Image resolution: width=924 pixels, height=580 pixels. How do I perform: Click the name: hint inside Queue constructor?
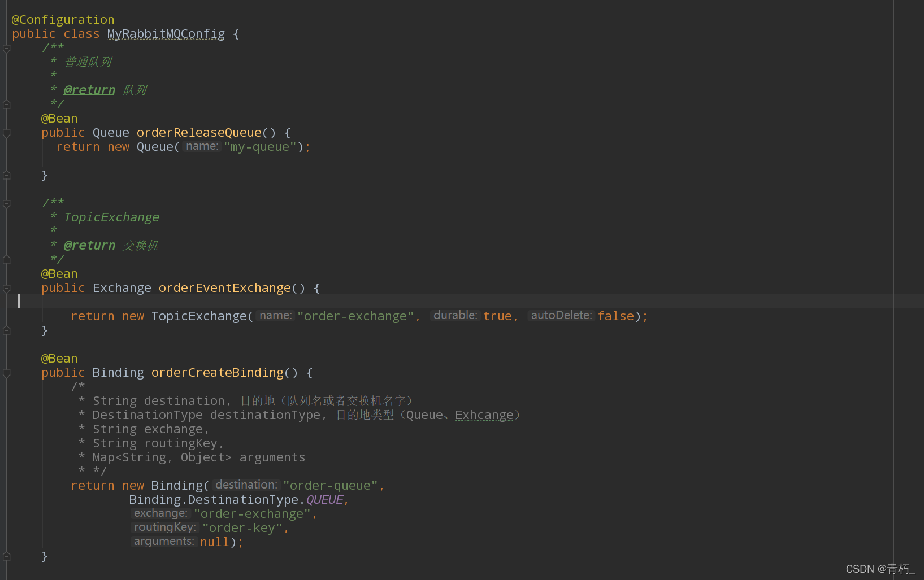202,146
